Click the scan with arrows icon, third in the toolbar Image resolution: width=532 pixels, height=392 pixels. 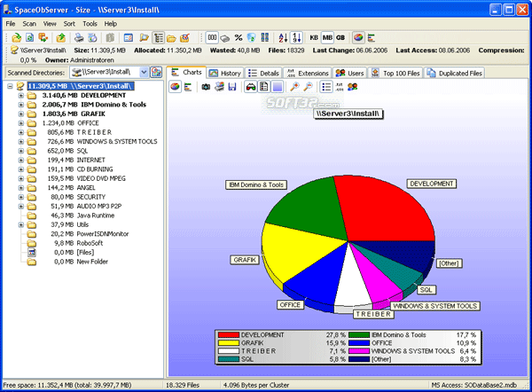[x=43, y=37]
